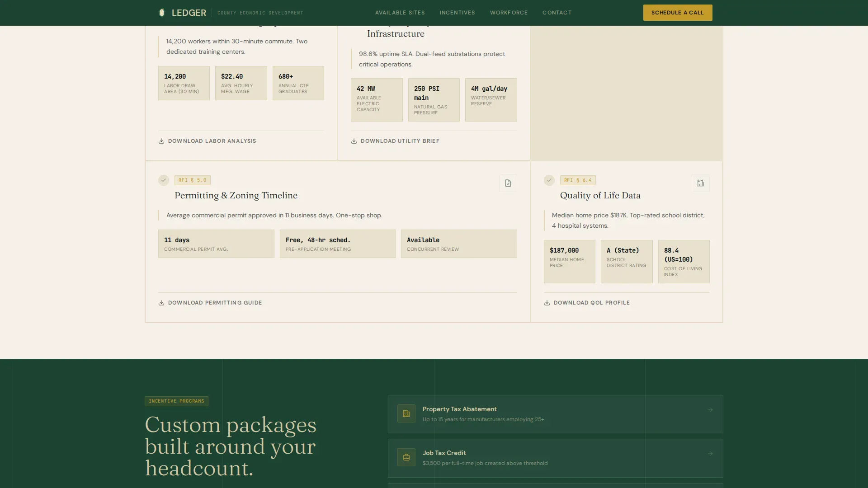Expand Job Tax Credit via its arrow

click(x=710, y=454)
